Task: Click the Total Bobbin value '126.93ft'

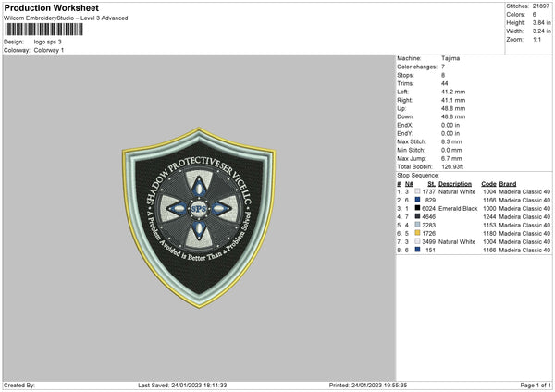Action: click(452, 166)
